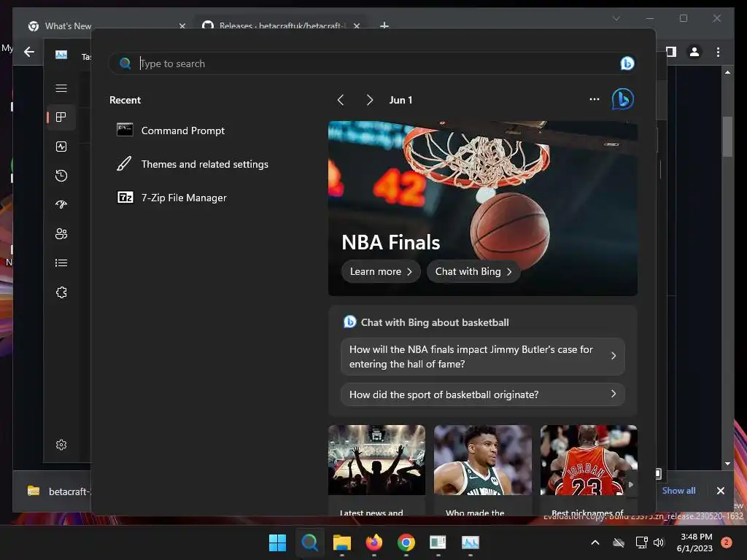747x560 pixels.
Task: Click next-card arrow on Jordan thumbnail
Action: (631, 485)
